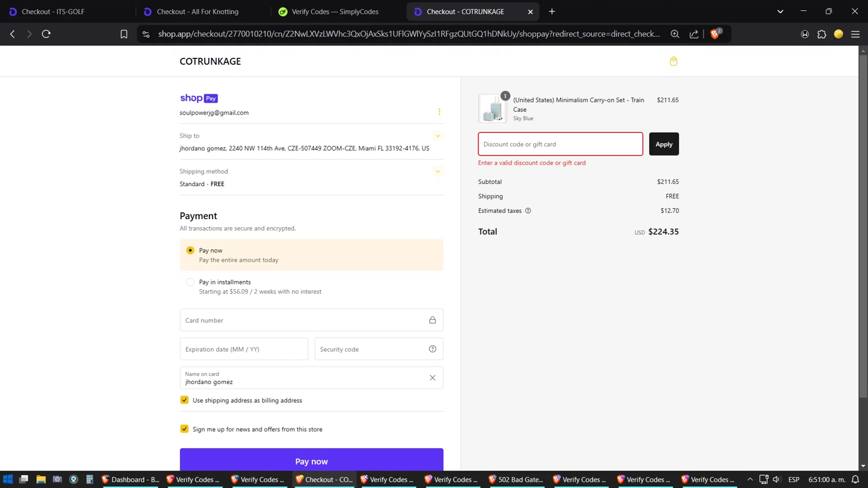The width and height of the screenshot is (868, 488).
Task: Go back with browser back arrow
Action: tap(12, 34)
